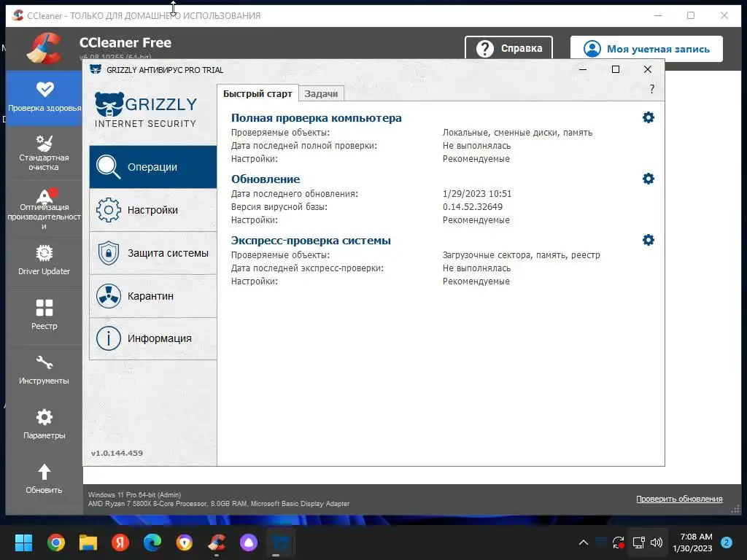Screen dimensions: 747x560
Task: Maximize the Grizzly antivirus window
Action: [x=616, y=69]
